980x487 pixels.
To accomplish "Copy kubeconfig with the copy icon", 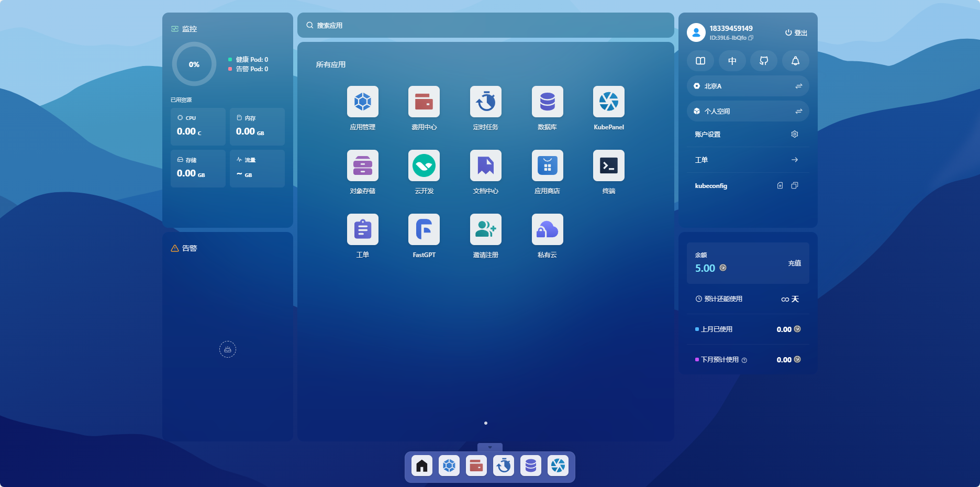I will pos(795,185).
